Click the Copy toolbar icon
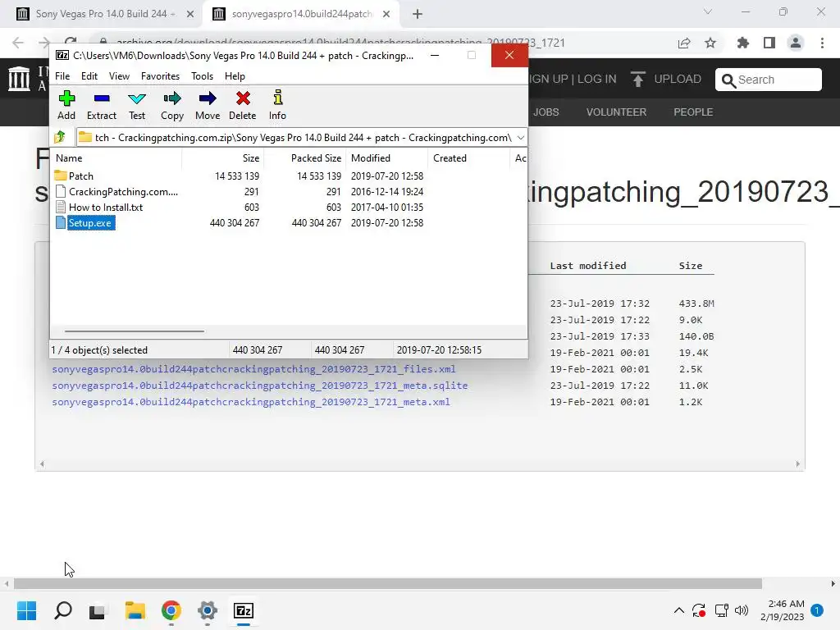 tap(172, 106)
